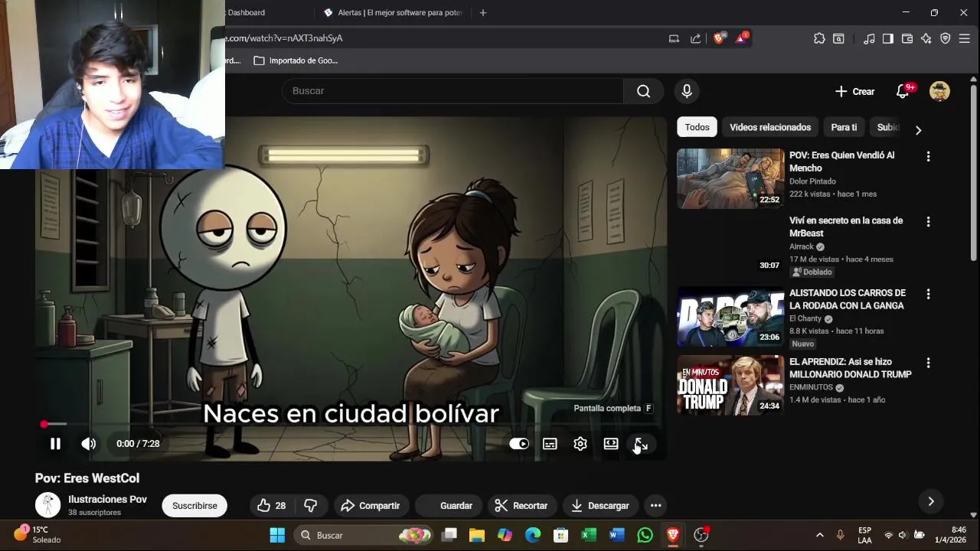The width and height of the screenshot is (980, 551).
Task: Open Importado de Goo... bookmarks folder
Action: click(296, 60)
